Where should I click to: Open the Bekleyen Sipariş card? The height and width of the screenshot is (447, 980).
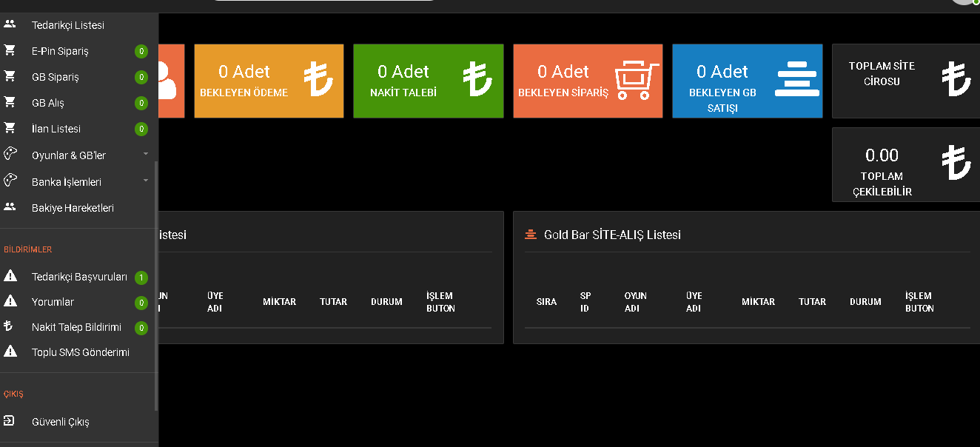coord(588,81)
